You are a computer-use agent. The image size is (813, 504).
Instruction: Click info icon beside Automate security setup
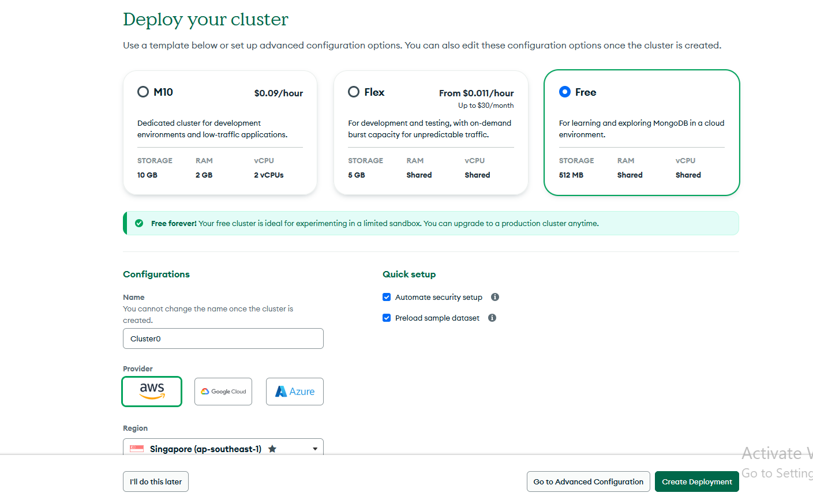tap(494, 297)
